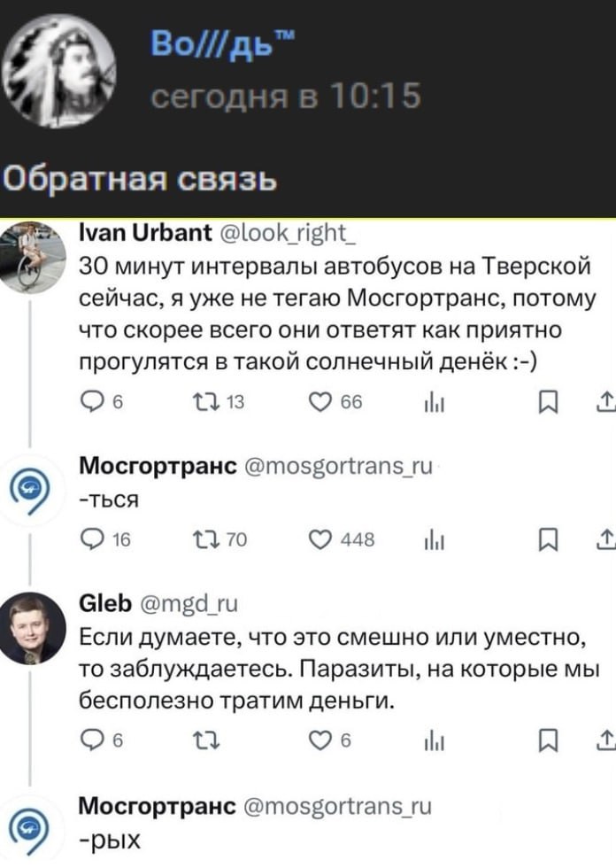This screenshot has width=616, height=868.
Task: Open Gleb's profile picture
Action: pyautogui.click(x=32, y=629)
